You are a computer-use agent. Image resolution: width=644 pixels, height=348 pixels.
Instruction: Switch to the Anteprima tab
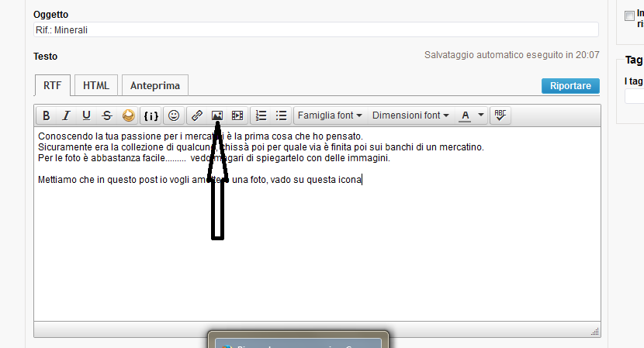155,85
